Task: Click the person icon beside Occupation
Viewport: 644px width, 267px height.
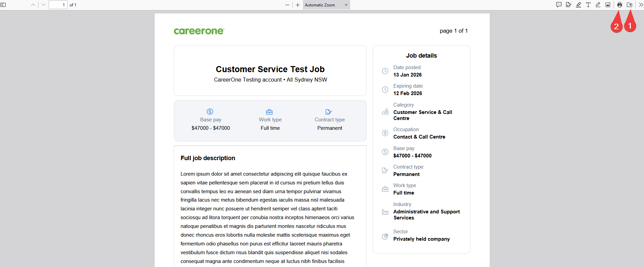Action: tap(385, 133)
